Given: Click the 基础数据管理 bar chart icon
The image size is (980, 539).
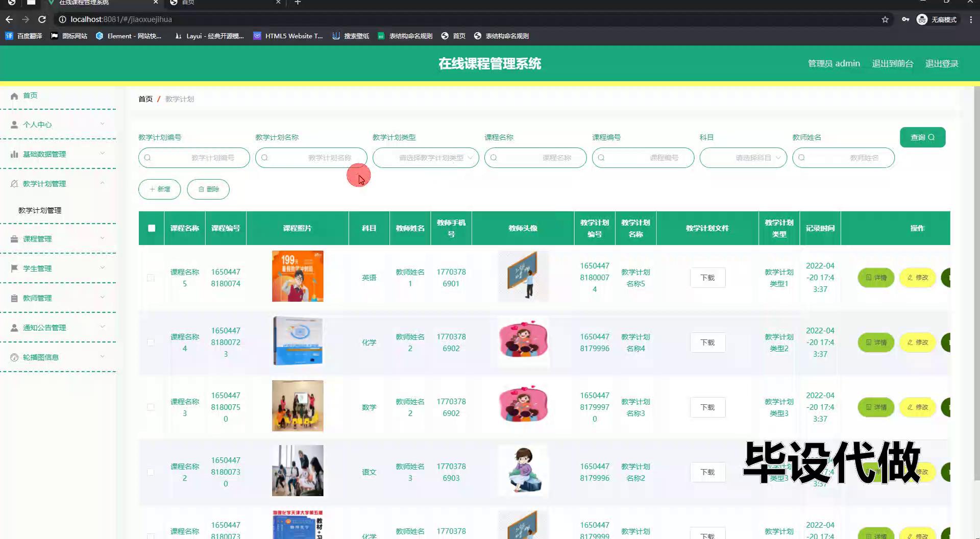Looking at the screenshot, I should [x=14, y=154].
